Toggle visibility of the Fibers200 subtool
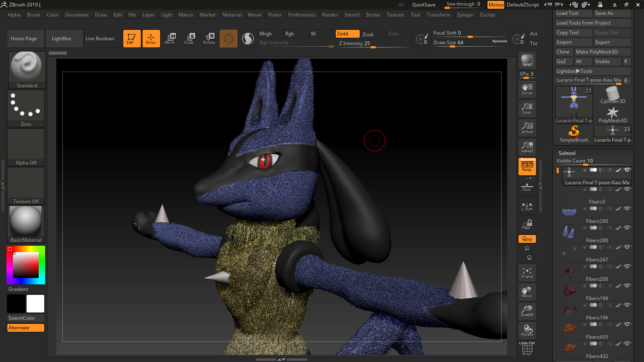Screen dimensions: 644x362 [x=627, y=266]
